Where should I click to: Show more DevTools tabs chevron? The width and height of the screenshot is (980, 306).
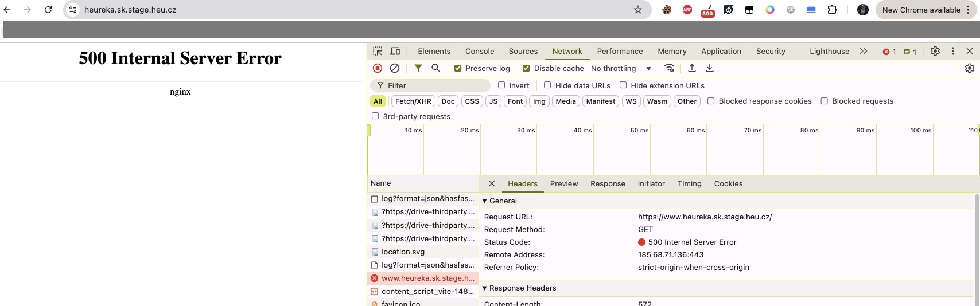point(864,51)
